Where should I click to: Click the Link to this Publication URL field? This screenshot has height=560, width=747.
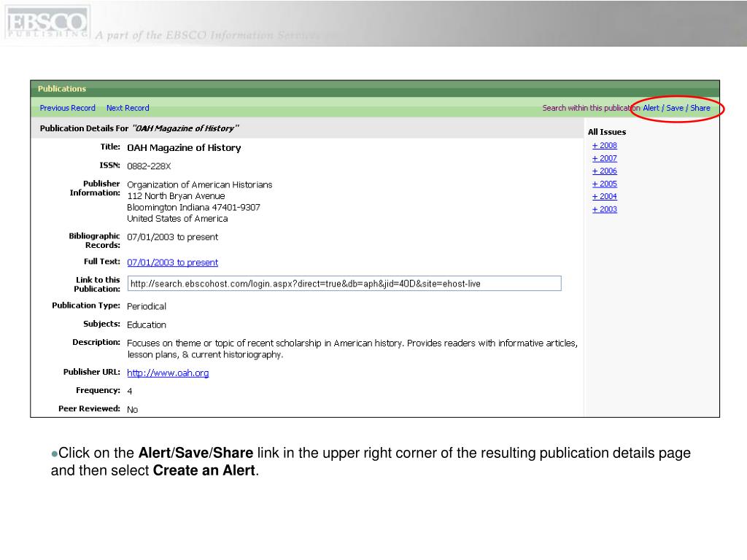click(x=344, y=284)
